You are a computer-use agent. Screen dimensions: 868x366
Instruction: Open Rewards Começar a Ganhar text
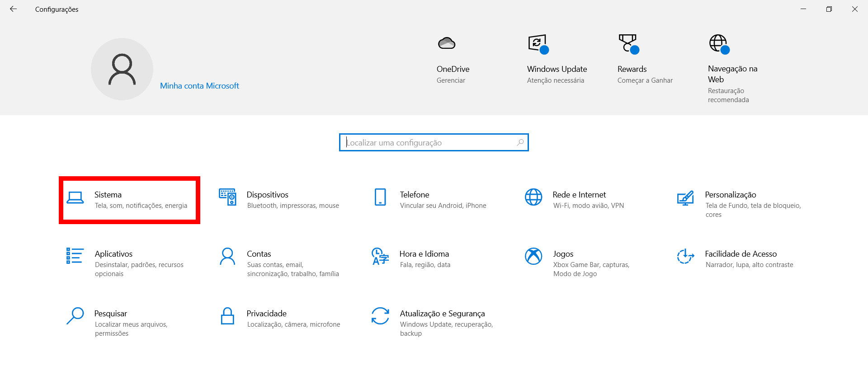(645, 80)
